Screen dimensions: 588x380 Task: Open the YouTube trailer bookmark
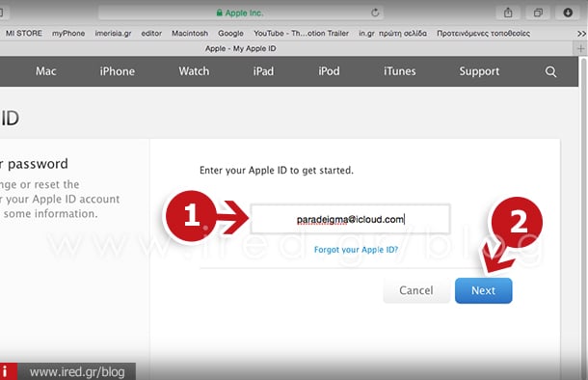[x=301, y=34]
